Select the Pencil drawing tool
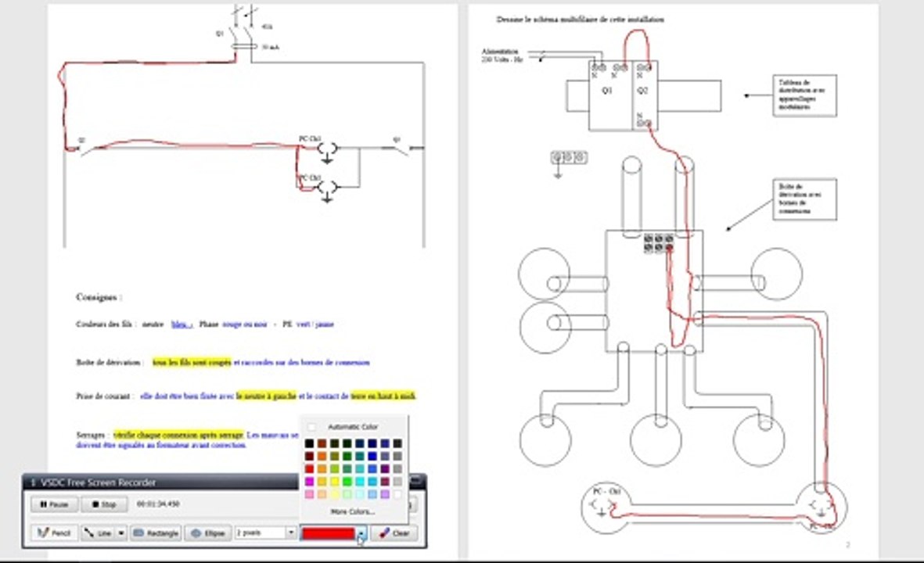This screenshot has height=563, width=924. click(54, 533)
